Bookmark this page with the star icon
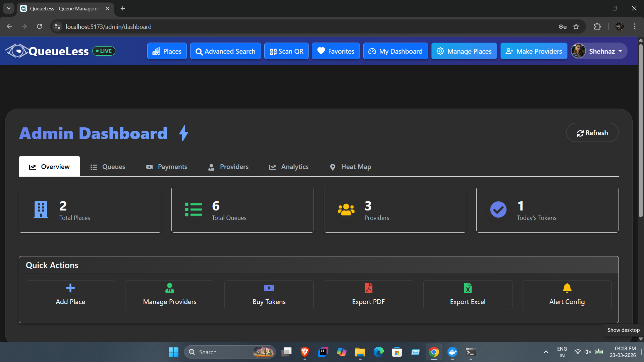 pyautogui.click(x=576, y=26)
